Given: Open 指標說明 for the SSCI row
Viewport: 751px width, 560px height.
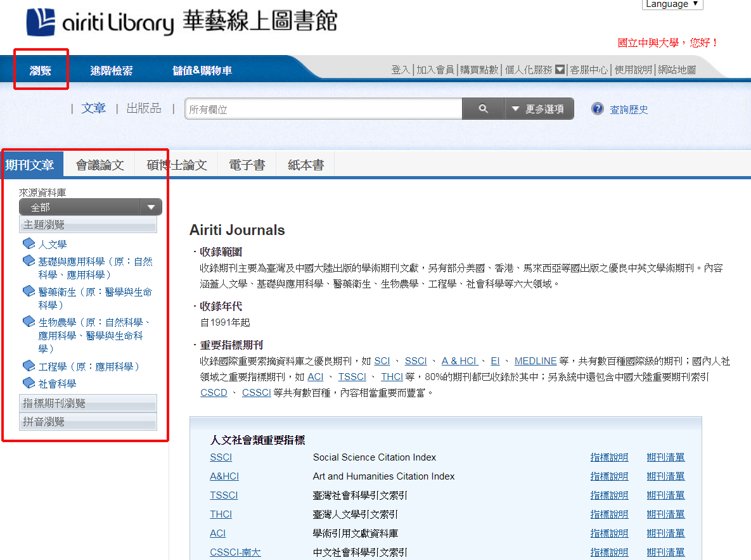Looking at the screenshot, I should pyautogui.click(x=609, y=457).
